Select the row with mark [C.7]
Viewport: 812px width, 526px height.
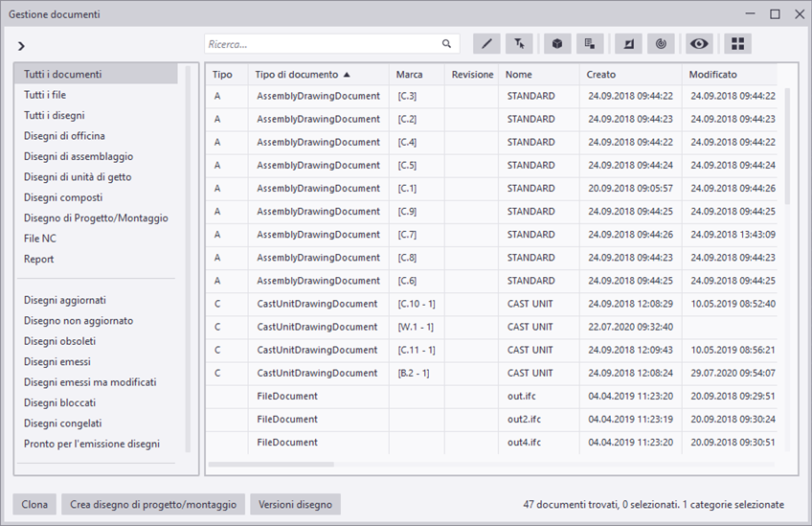pyautogui.click(x=491, y=235)
